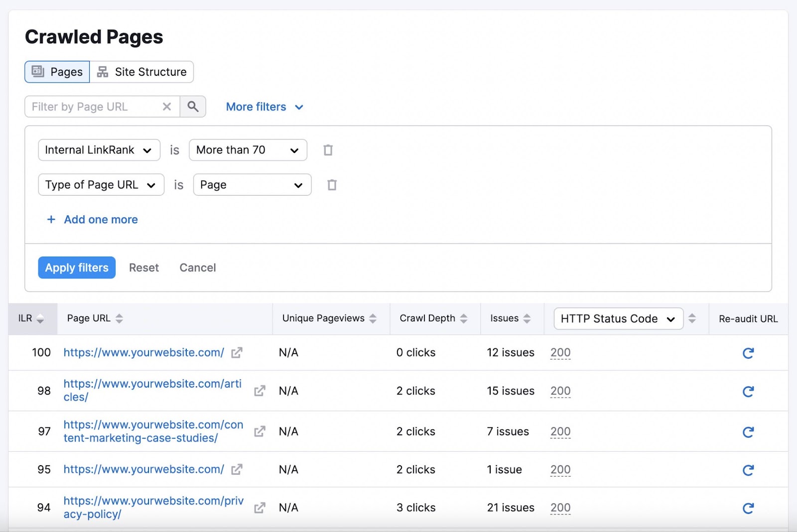This screenshot has height=532, width=797.
Task: Re-audit the content-marketing-case-studies page
Action: pyautogui.click(x=748, y=432)
